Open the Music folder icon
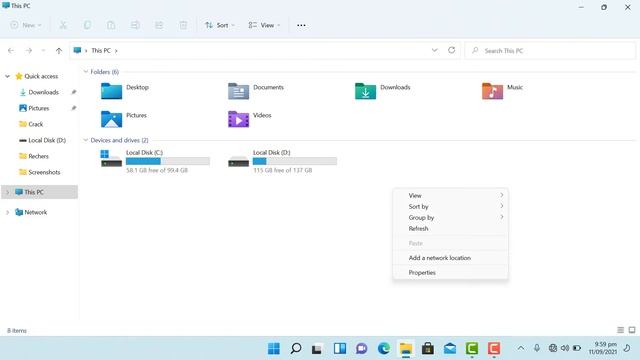The image size is (640, 360). pyautogui.click(x=492, y=91)
